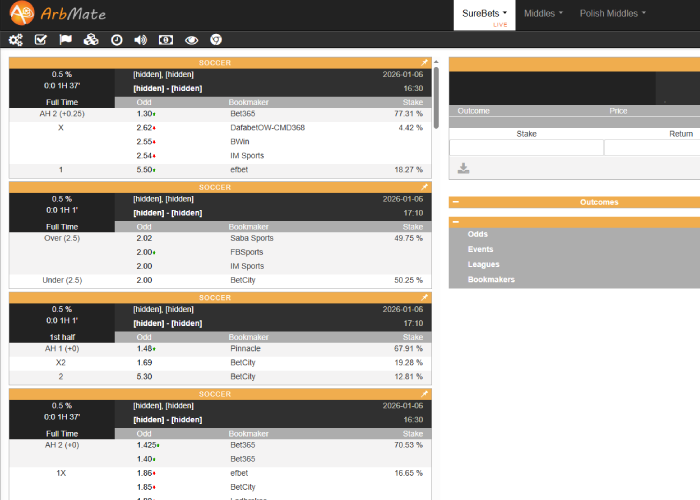Open the Polish Middles dropdown menu
This screenshot has width=700, height=500.
click(612, 13)
